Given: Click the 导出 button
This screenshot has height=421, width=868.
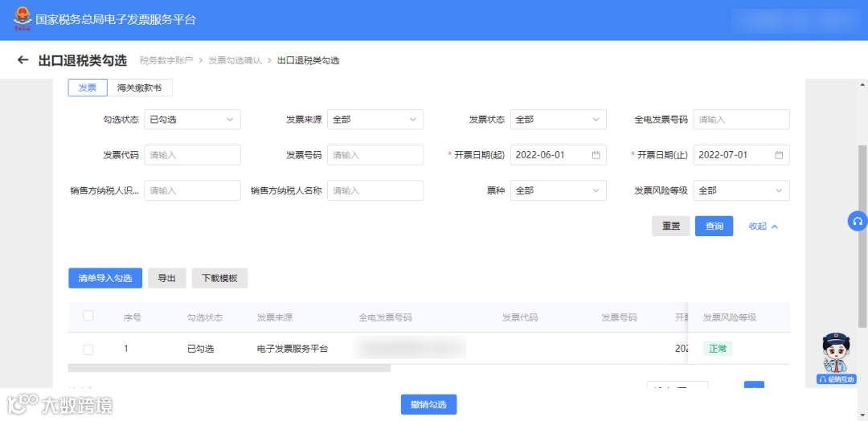Looking at the screenshot, I should tap(166, 278).
